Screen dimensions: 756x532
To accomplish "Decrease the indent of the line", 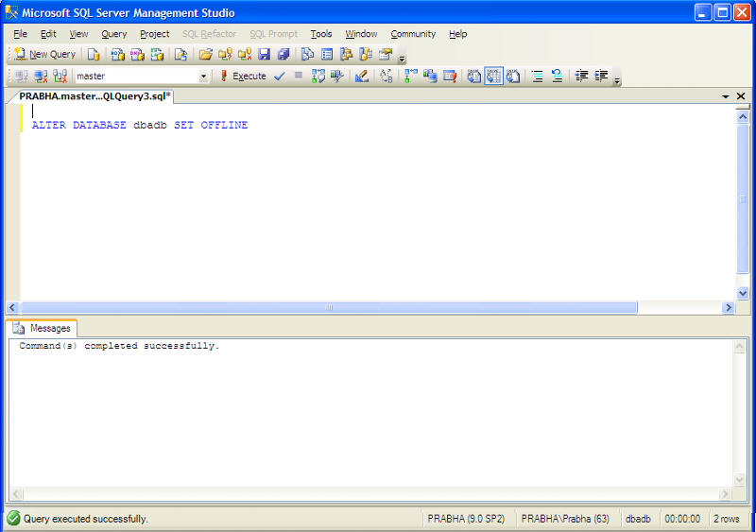I will (581, 76).
